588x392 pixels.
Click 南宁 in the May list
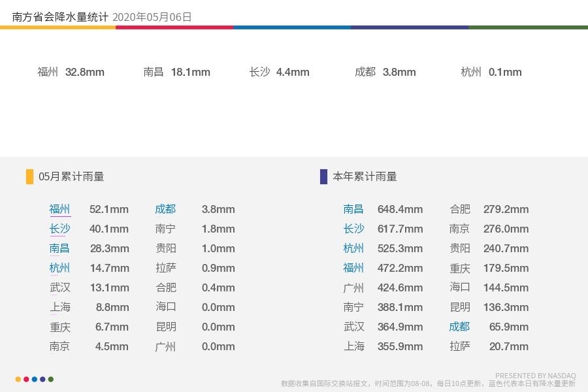click(165, 229)
